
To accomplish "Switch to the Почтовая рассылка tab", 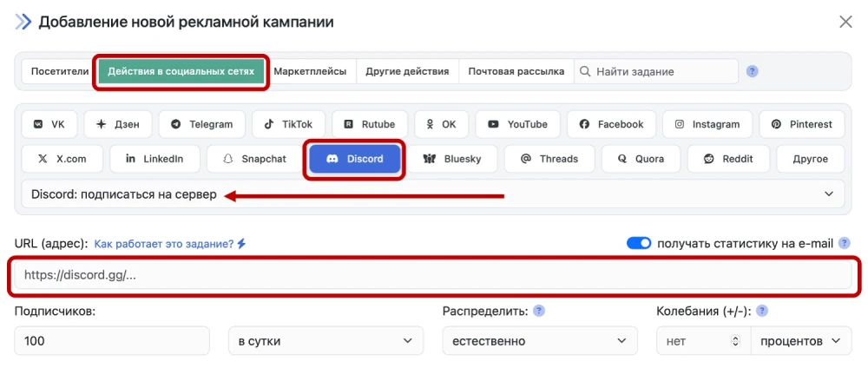I will click(x=516, y=71).
